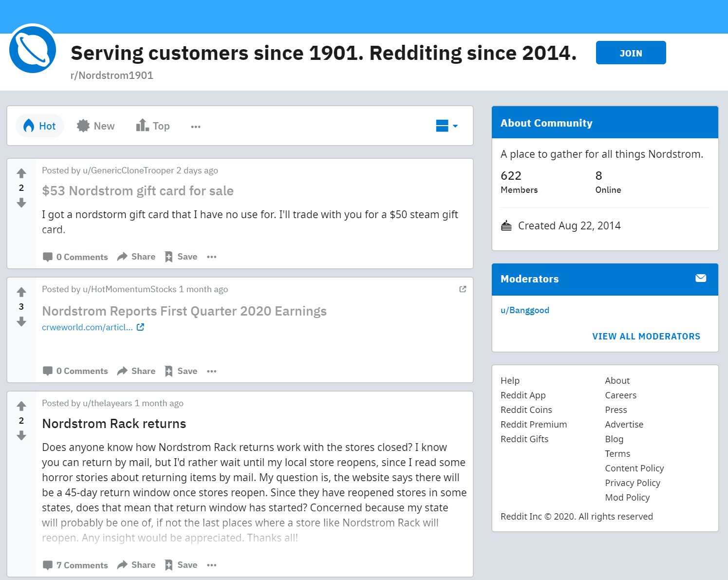Open 7 Comments on Rack returns post
Viewport: 728px width, 580px height.
[x=75, y=565]
